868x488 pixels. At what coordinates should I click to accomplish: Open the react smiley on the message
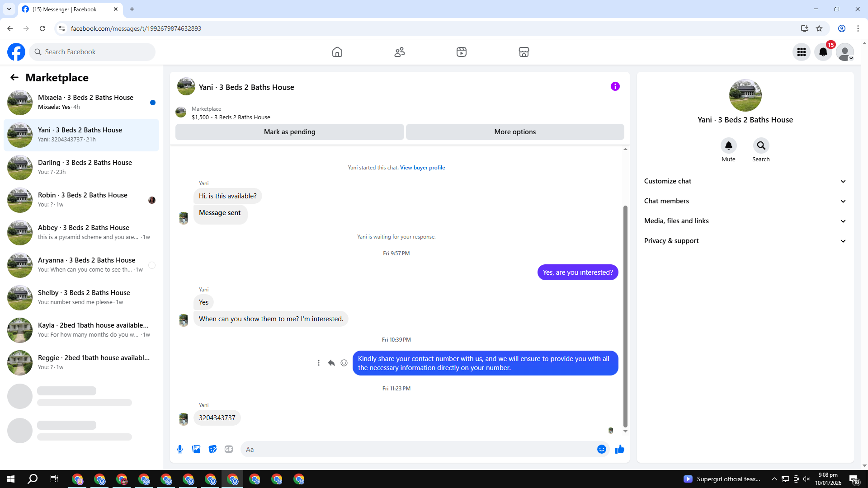[x=344, y=363]
